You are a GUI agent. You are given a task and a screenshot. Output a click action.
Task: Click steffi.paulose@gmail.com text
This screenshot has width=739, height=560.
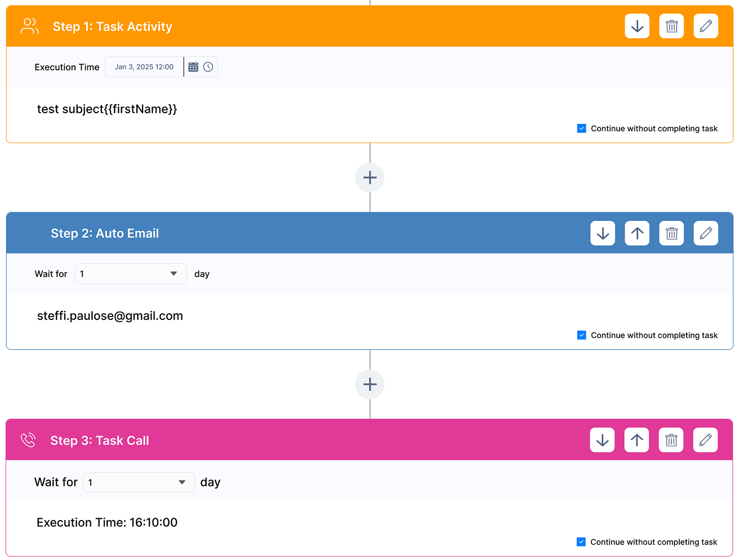[110, 316]
